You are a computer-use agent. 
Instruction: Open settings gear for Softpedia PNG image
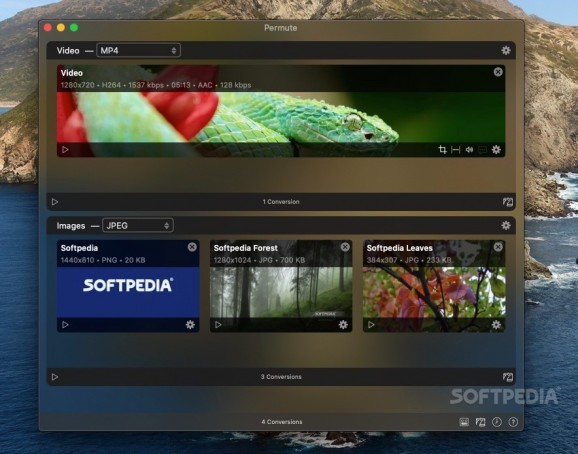pos(190,324)
